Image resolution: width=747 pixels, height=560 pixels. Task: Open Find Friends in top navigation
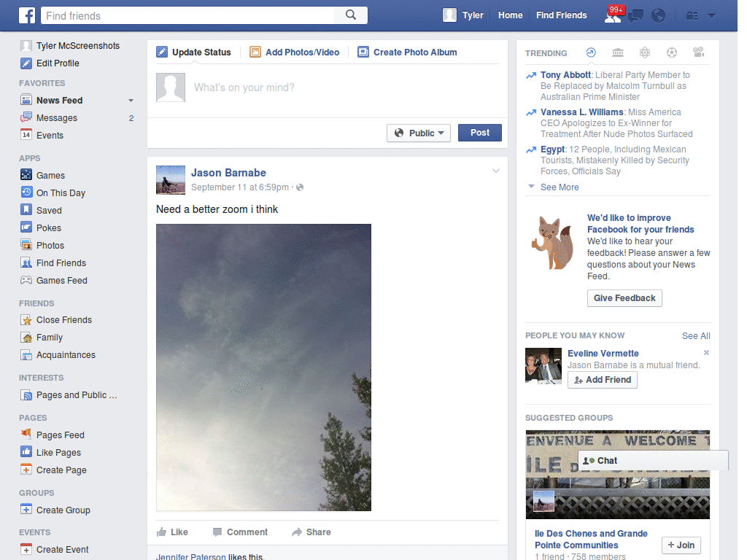point(561,15)
